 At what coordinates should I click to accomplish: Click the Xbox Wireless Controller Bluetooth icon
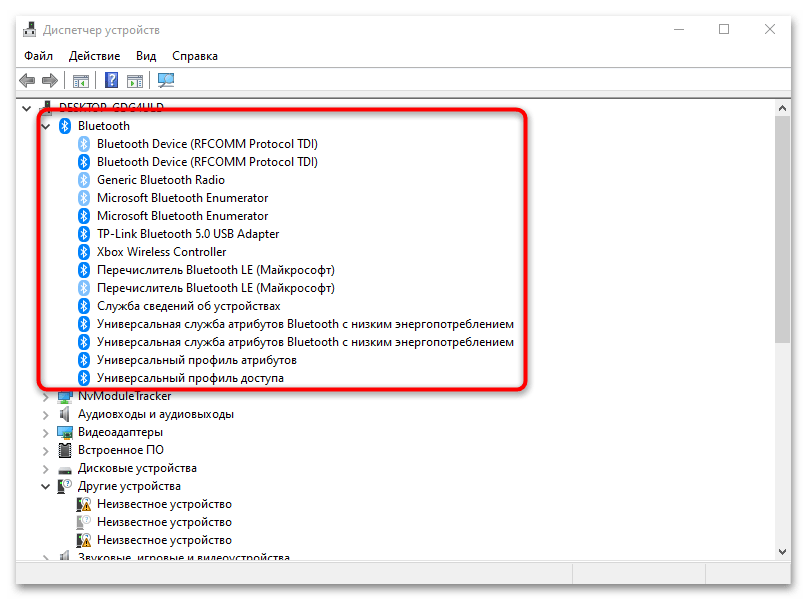(84, 252)
